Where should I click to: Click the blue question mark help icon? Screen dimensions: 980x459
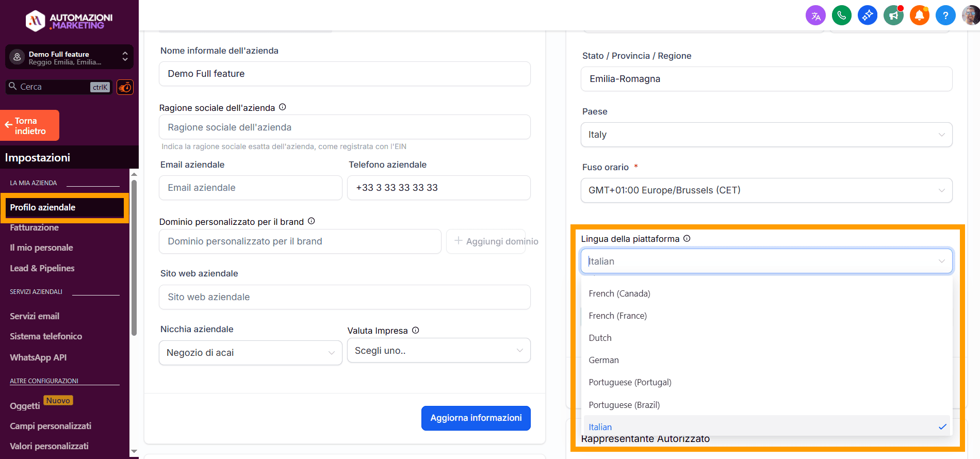(945, 15)
